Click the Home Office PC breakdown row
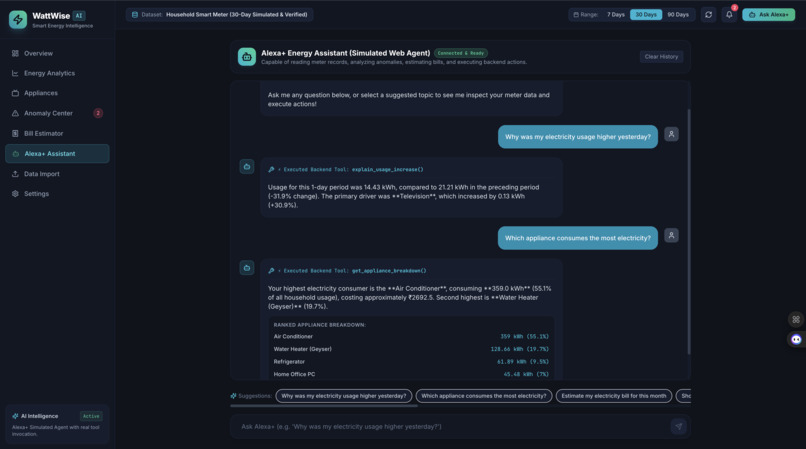This screenshot has width=806, height=449. 411,374
